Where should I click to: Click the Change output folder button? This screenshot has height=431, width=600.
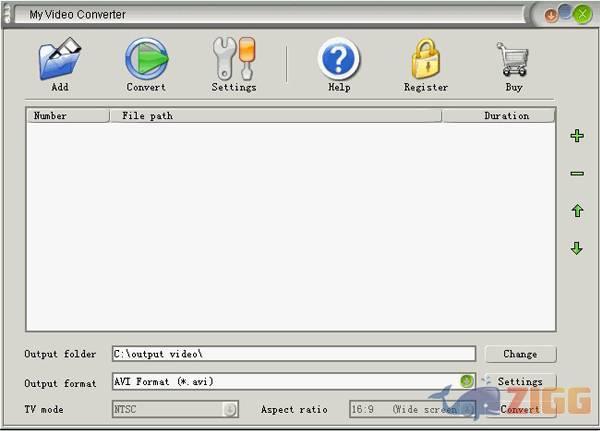520,354
